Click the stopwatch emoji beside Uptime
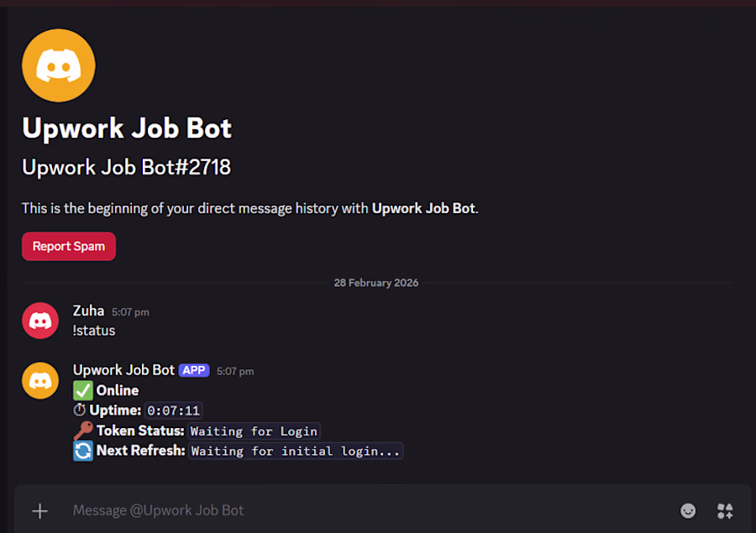Image resolution: width=756 pixels, height=533 pixels. click(80, 410)
